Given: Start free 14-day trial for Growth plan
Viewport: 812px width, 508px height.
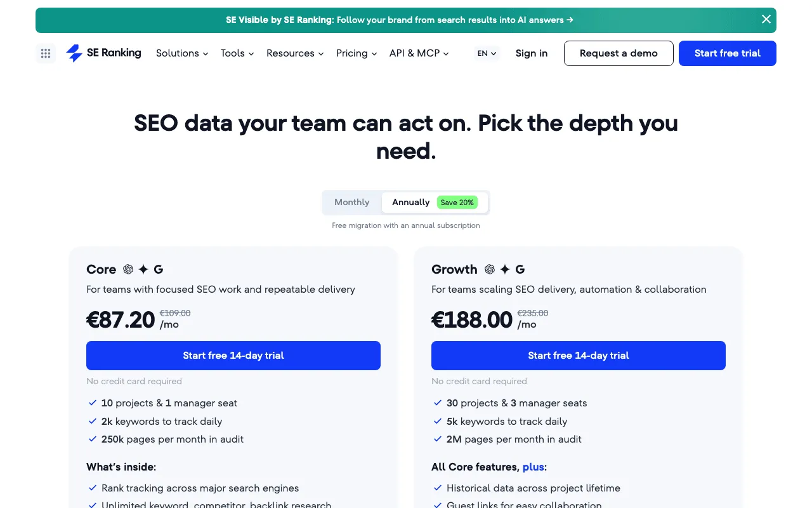Looking at the screenshot, I should pyautogui.click(x=579, y=356).
